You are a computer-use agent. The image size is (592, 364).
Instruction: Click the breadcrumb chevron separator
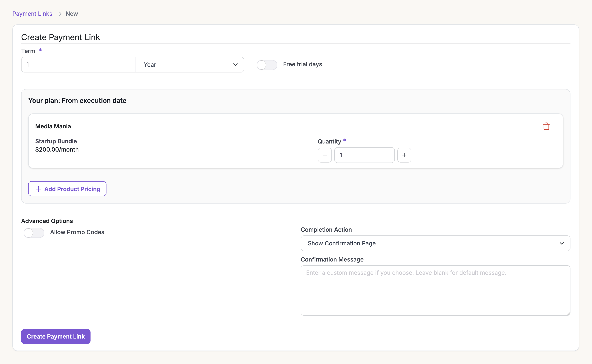[60, 14]
